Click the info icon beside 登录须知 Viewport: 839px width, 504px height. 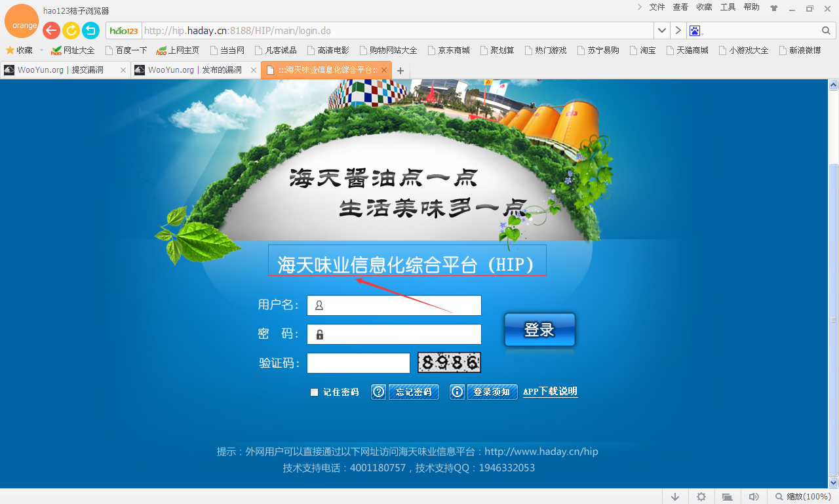point(457,392)
